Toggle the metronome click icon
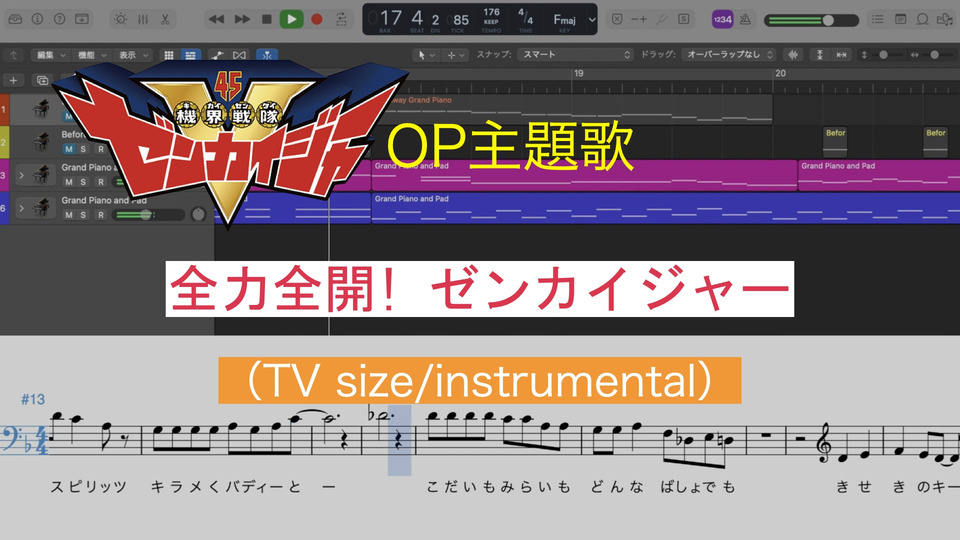 tap(745, 19)
